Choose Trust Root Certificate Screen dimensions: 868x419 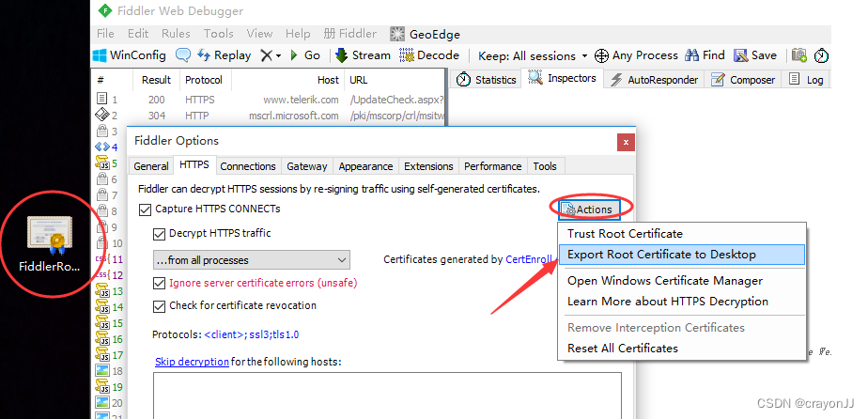681,234
